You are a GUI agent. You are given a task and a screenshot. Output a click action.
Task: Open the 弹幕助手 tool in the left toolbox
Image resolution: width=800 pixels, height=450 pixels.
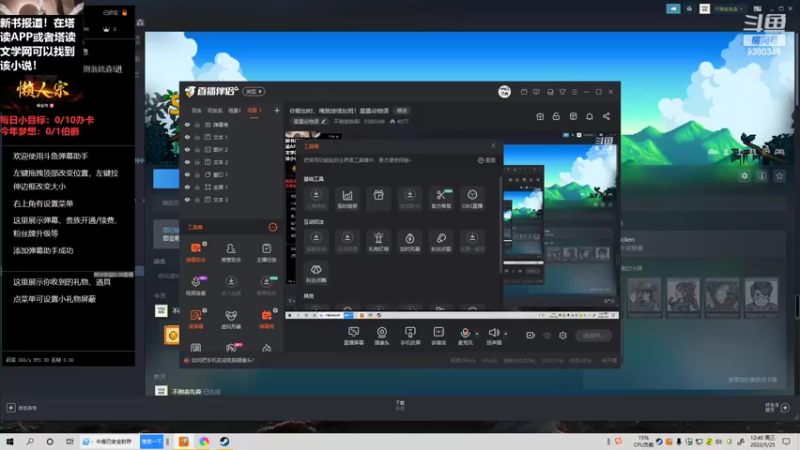[195, 252]
